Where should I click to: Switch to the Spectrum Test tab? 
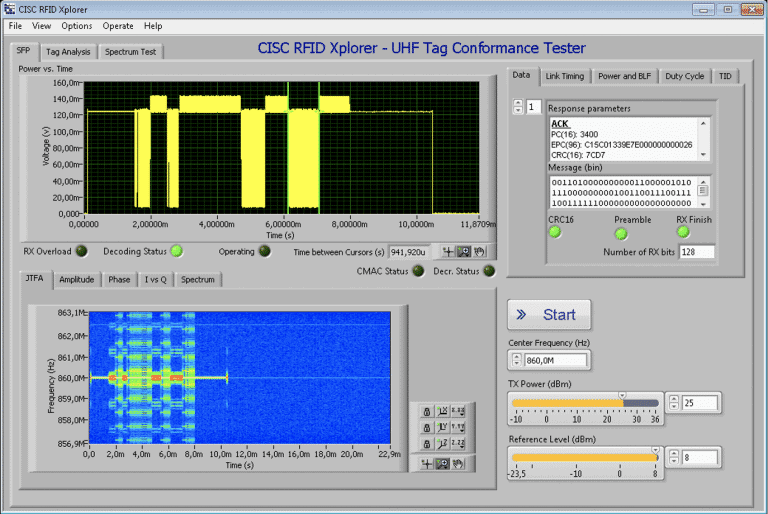(x=130, y=52)
